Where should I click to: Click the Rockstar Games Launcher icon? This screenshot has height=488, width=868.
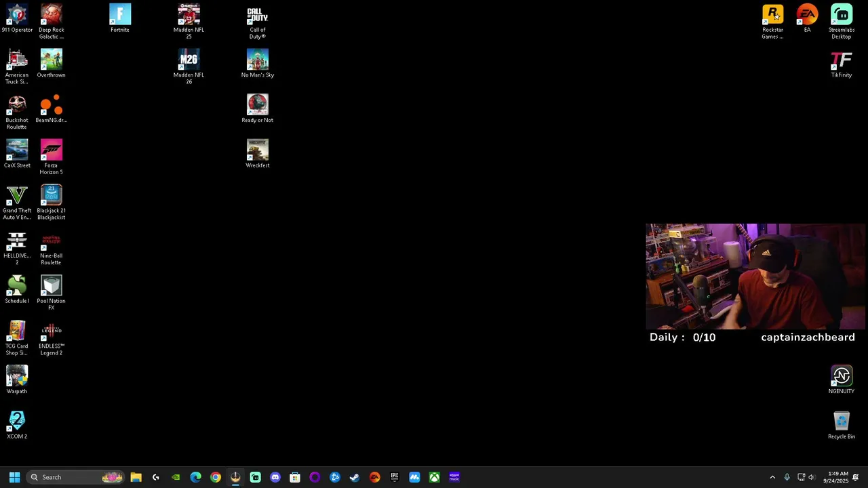coord(773,22)
